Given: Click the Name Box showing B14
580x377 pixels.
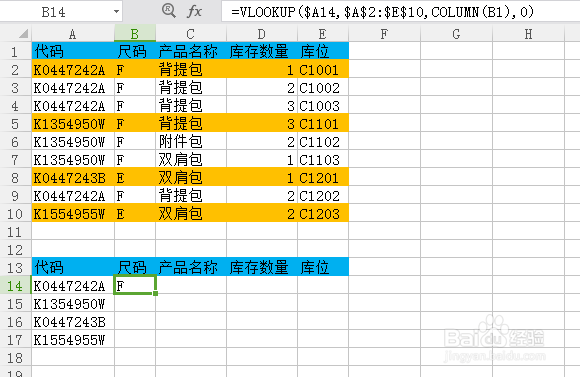Looking at the screenshot, I should tap(55, 12).
